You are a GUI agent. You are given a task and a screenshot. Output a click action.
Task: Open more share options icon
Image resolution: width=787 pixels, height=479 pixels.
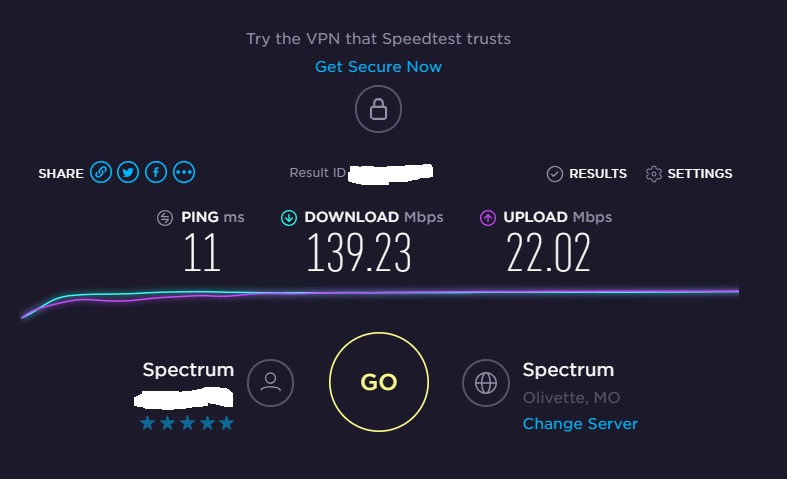point(184,173)
